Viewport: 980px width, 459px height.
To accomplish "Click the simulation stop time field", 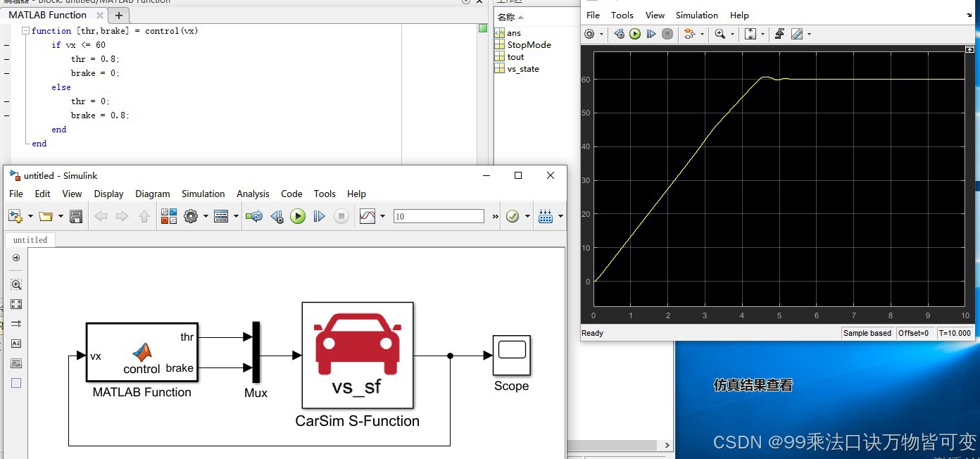I will coord(439,217).
